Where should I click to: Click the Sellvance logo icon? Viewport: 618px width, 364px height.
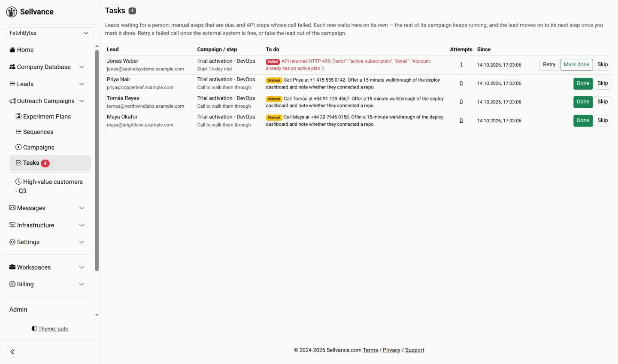point(12,12)
